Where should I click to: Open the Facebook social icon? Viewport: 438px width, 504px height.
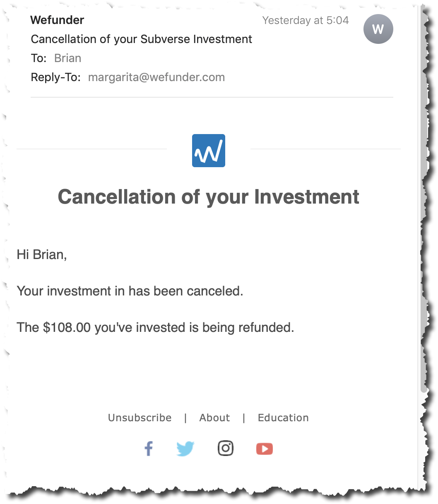(x=149, y=449)
